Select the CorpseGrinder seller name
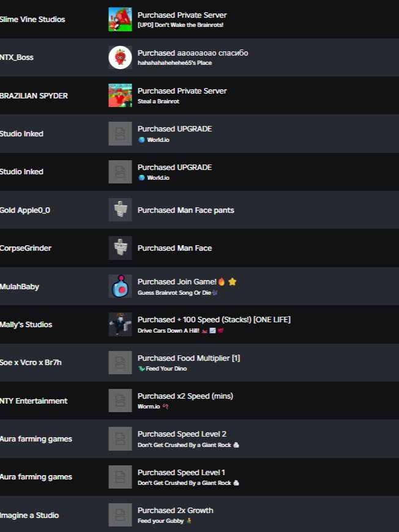Viewport: 399px width, 532px height. 26,248
